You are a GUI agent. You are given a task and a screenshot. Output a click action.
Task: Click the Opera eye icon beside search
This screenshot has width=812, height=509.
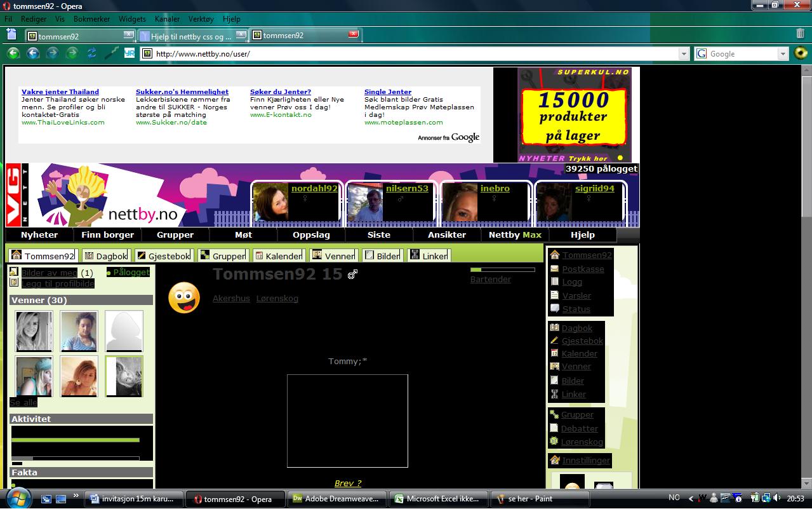(x=801, y=53)
